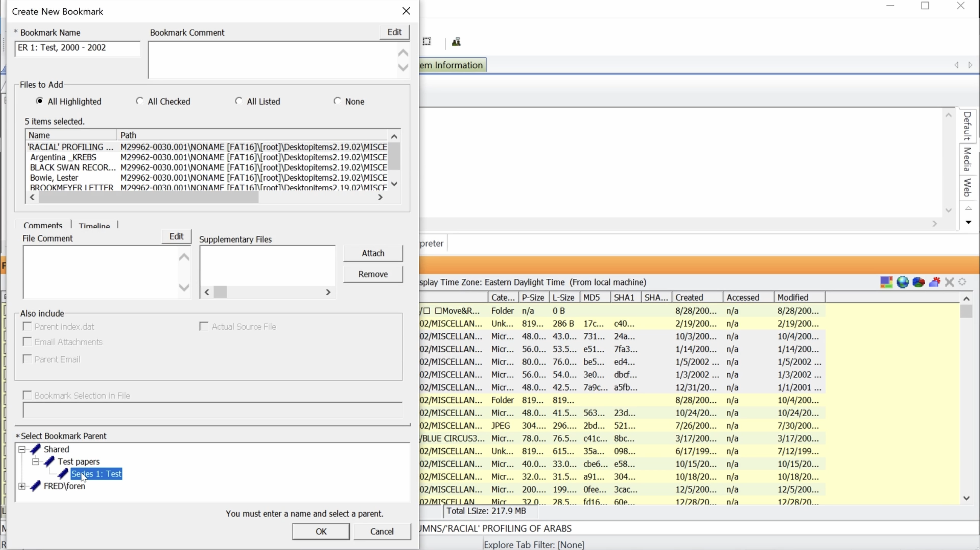Sort file list by MD5 column header
Image resolution: width=980 pixels, height=550 pixels.
point(595,297)
